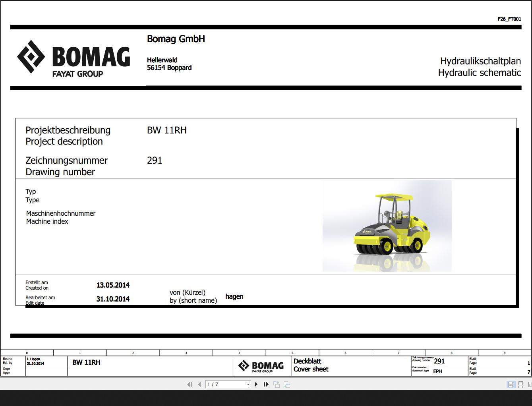Click the Deckblatt Cover sheet title cell
Screen dimensions: 532x406
pyautogui.click(x=311, y=365)
